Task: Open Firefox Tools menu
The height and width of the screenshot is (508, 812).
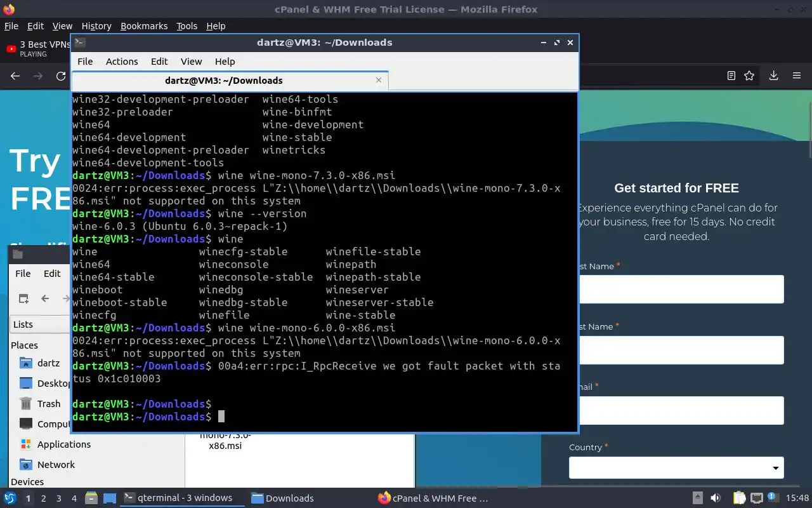Action: click(187, 26)
